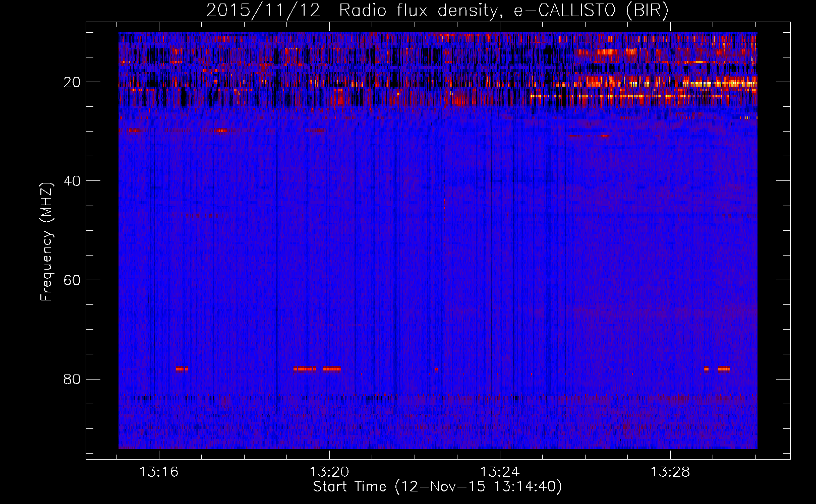Click the 'Start Time (12-Nov-15 13:14:40)' label
This screenshot has height=504, width=816.
click(x=437, y=487)
